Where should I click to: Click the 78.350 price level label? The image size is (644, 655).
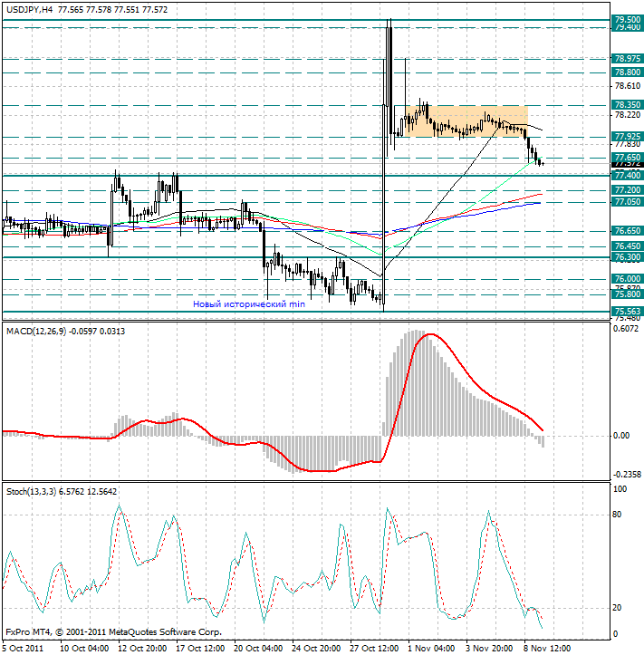pyautogui.click(x=628, y=104)
